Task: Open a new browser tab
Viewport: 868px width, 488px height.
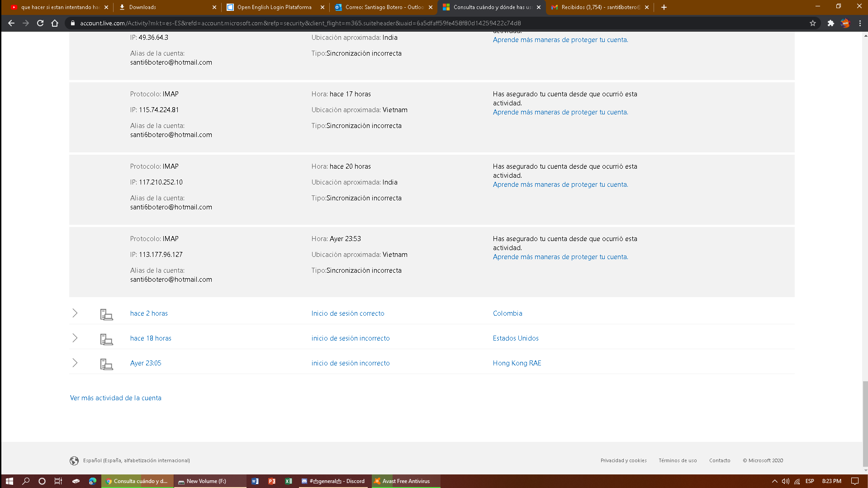Action: point(664,7)
